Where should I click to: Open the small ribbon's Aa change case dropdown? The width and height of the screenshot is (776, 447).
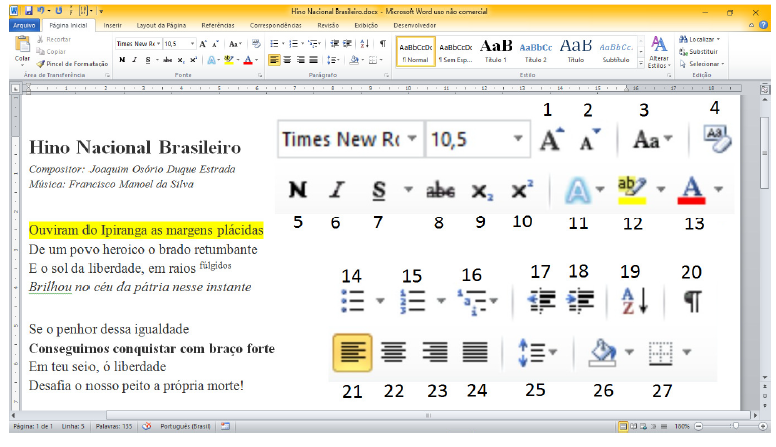pos(235,44)
